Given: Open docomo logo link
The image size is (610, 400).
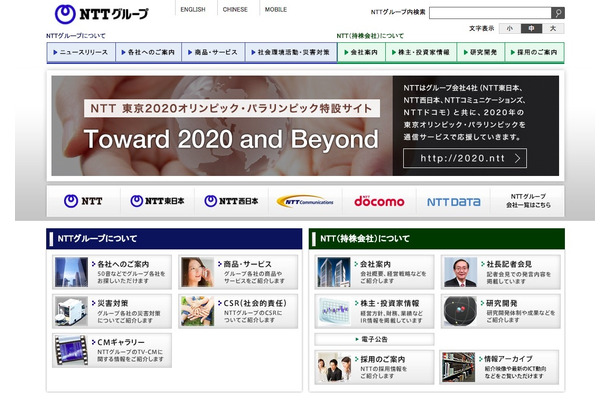Looking at the screenshot, I should [x=379, y=201].
